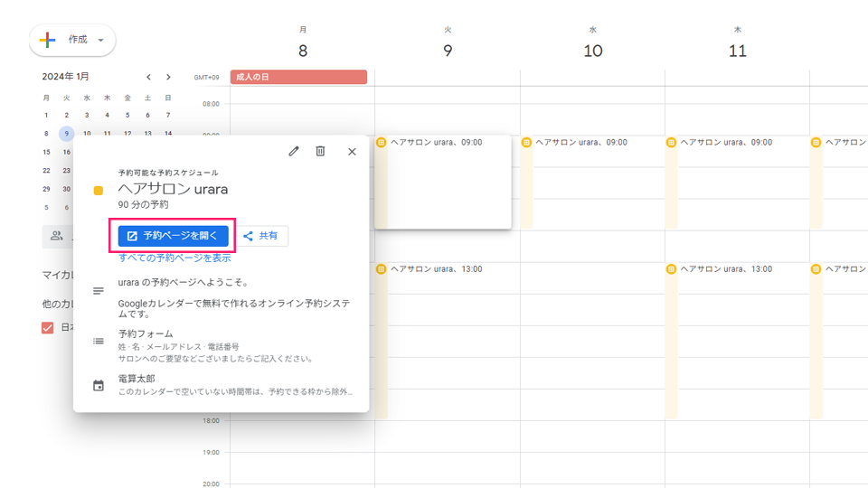Click the appointment icon on Tuesday 09:00
This screenshot has width=868, height=488.
pyautogui.click(x=381, y=142)
